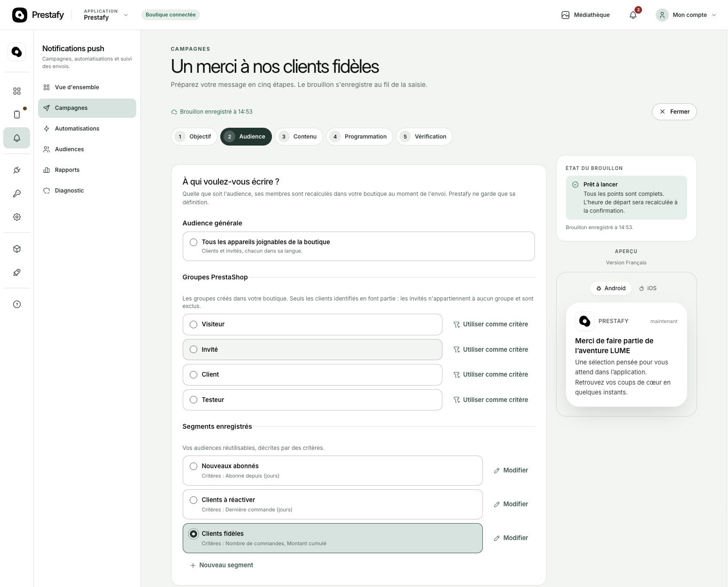Click the plug connection icon in left rail

point(17,170)
